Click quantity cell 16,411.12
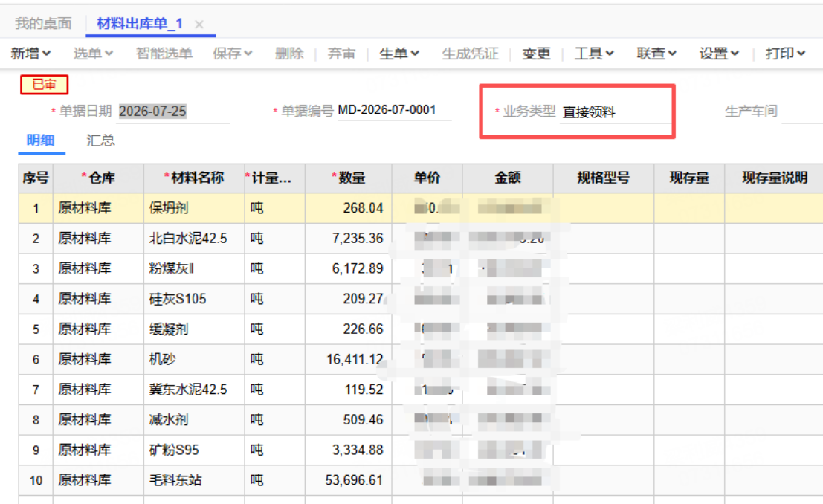The width and height of the screenshot is (823, 504). point(349,360)
